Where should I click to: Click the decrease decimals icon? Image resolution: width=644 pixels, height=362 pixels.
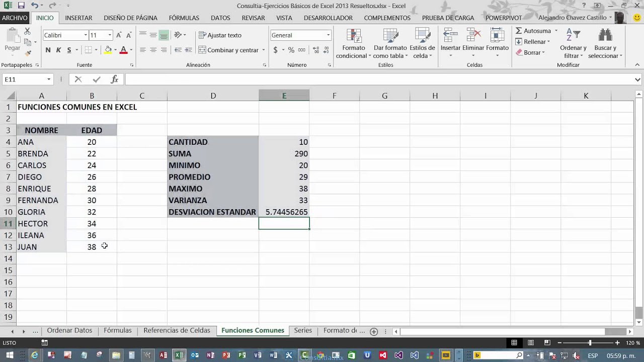(x=327, y=50)
